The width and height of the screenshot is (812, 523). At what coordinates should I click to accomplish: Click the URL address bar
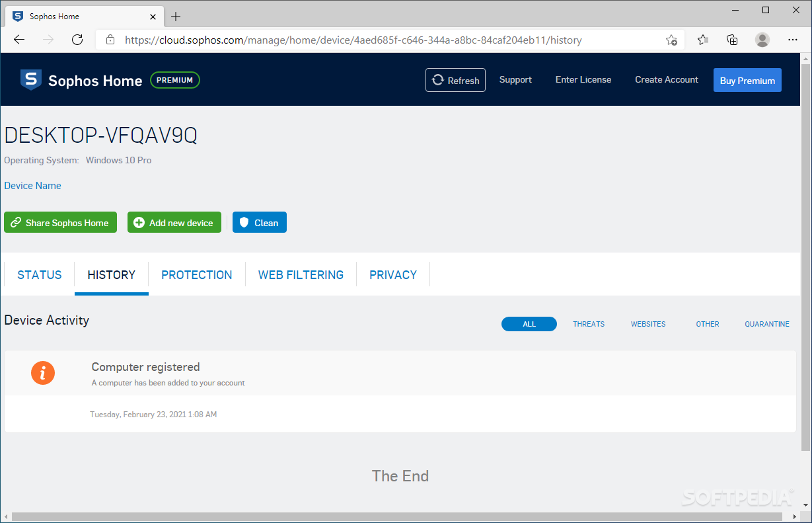point(390,40)
